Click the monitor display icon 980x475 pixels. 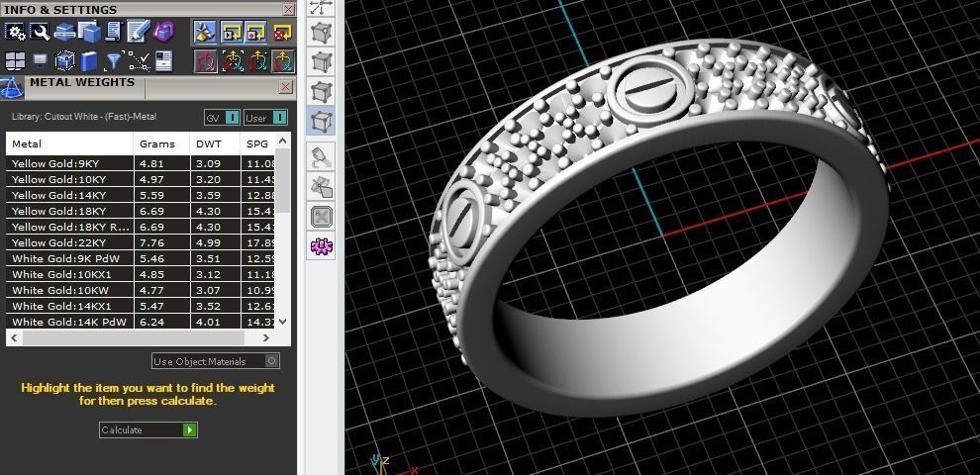pyautogui.click(x=40, y=61)
